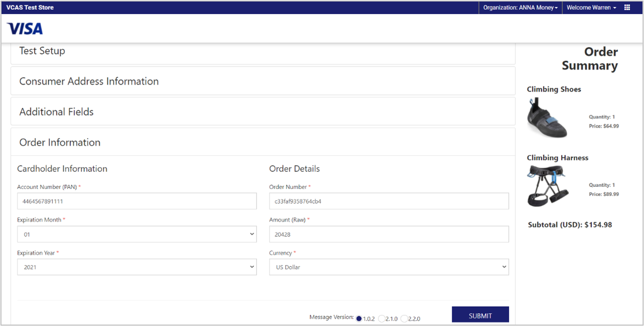
Task: Click the VCAS Test Store title
Action: tap(30, 8)
